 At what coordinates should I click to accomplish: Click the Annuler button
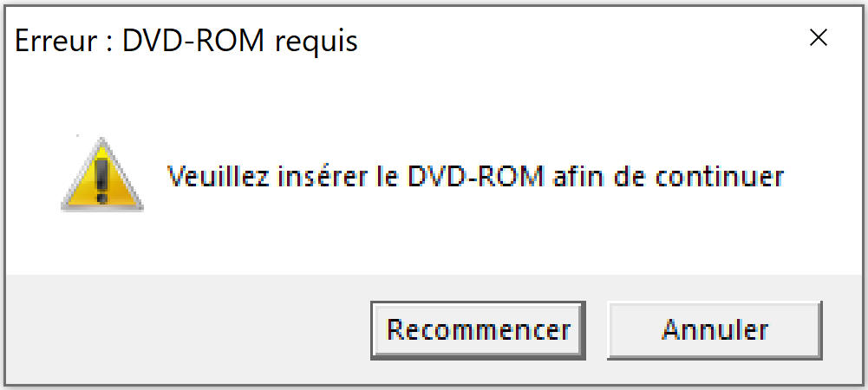click(x=715, y=330)
